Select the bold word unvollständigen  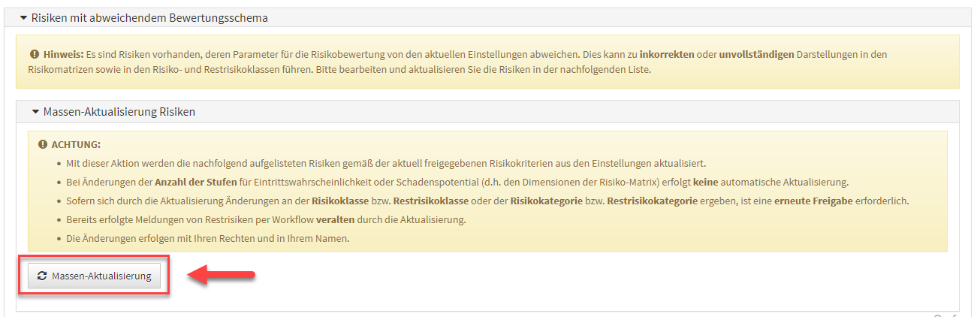(x=756, y=55)
